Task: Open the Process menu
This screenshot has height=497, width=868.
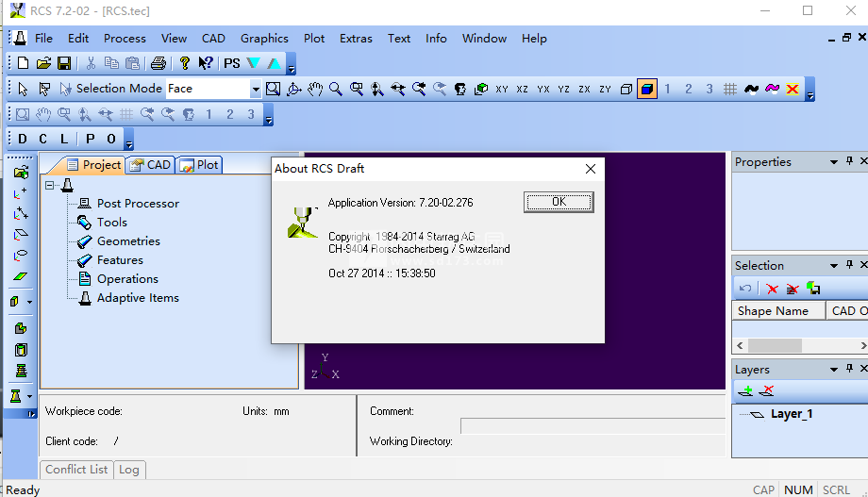Action: pyautogui.click(x=125, y=38)
